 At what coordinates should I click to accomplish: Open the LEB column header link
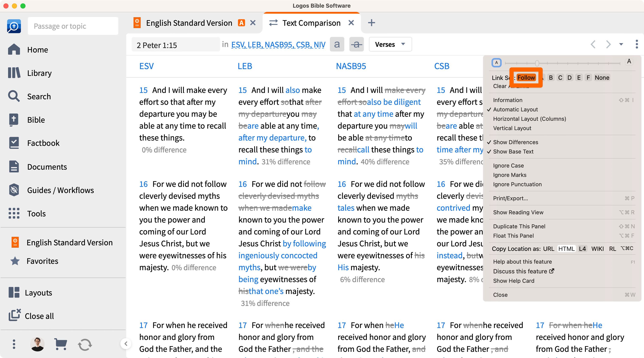245,66
